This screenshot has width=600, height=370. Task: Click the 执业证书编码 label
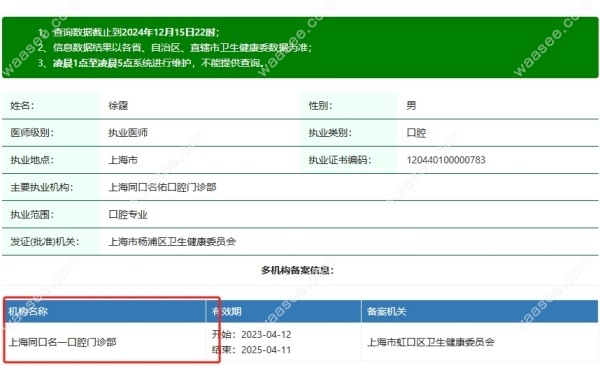click(x=340, y=160)
